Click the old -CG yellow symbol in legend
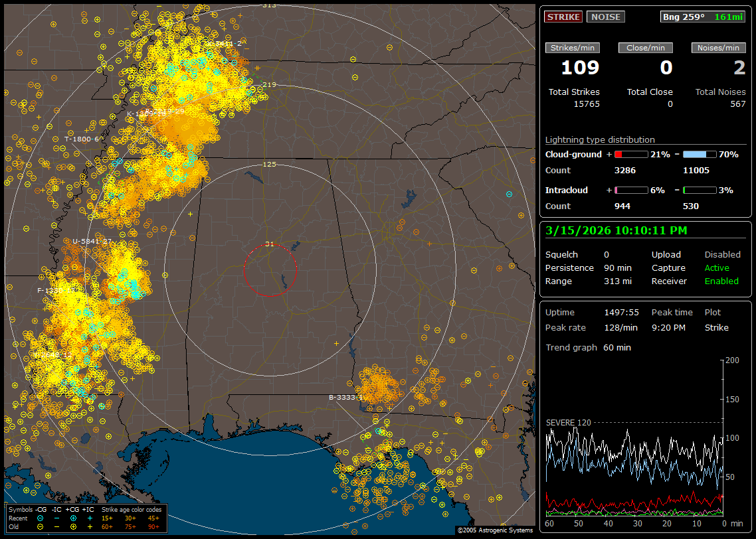Image resolution: width=756 pixels, height=539 pixels. point(41,526)
